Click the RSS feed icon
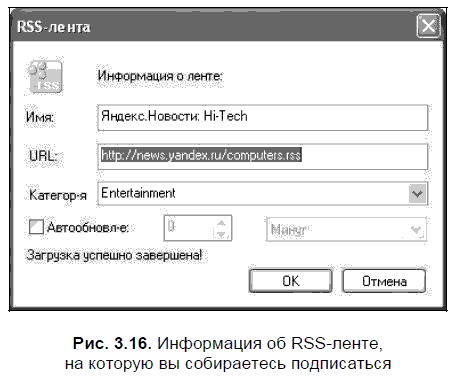This screenshot has width=454, height=378. coord(45,76)
